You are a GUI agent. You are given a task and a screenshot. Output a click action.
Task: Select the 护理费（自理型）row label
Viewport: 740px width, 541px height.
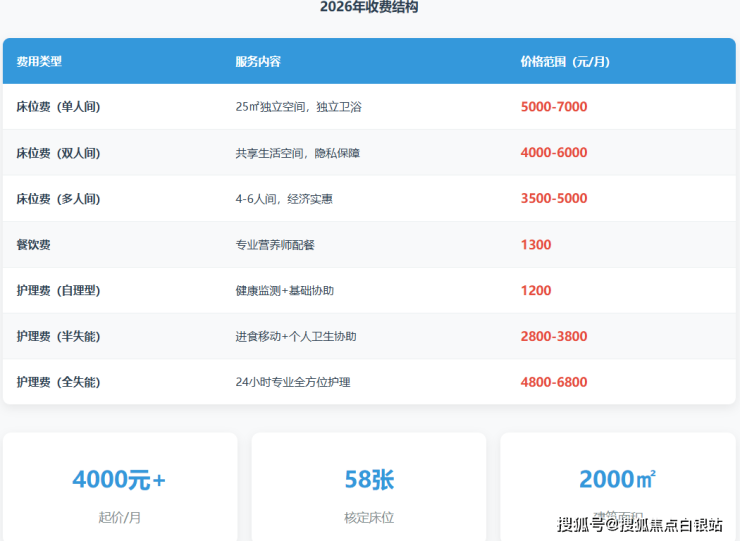[58, 291]
